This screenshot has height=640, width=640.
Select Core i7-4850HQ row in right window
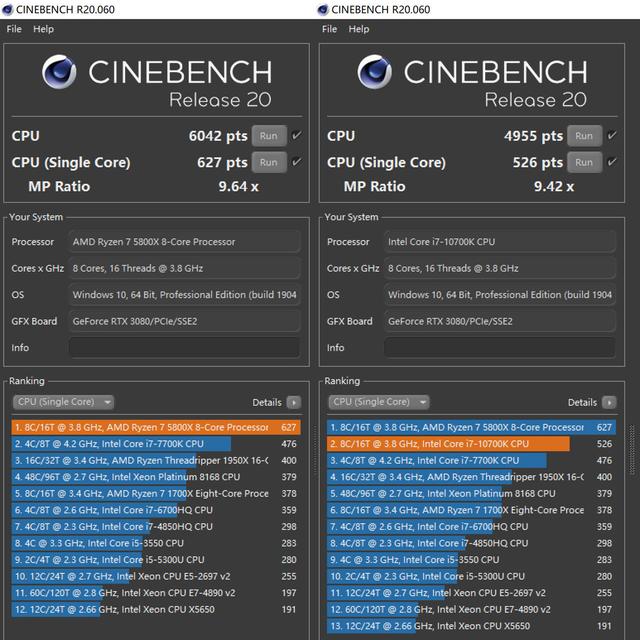471,543
